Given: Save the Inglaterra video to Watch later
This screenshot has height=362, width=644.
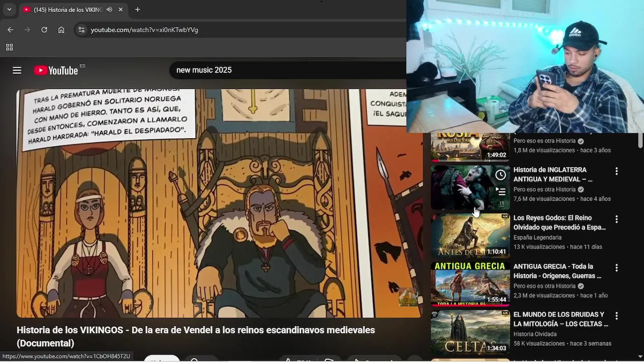Looking at the screenshot, I should click(x=501, y=175).
